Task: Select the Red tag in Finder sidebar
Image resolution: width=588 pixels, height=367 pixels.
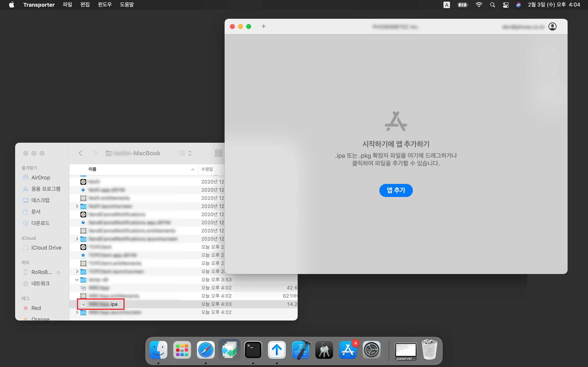Action: [x=36, y=308]
